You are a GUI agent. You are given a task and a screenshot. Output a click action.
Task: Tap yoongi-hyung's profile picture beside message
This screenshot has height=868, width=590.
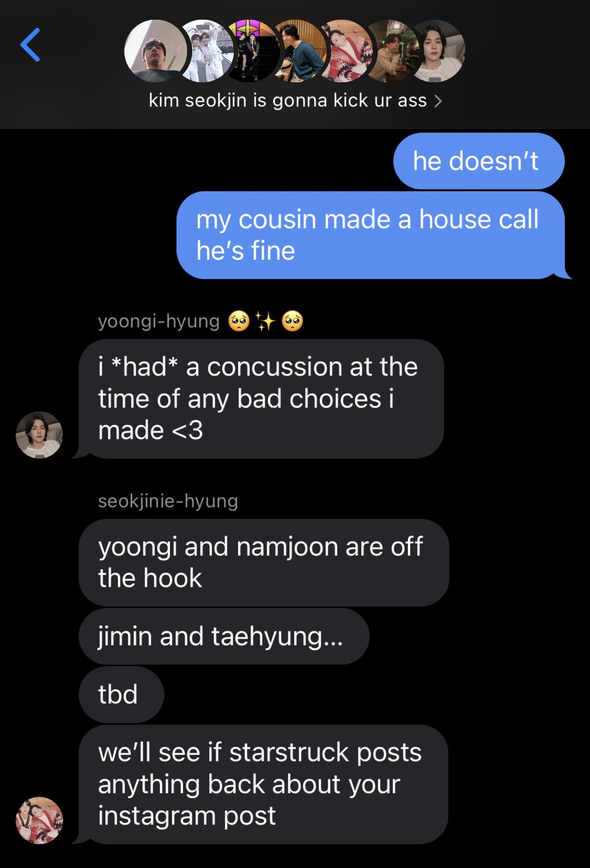pos(39,435)
